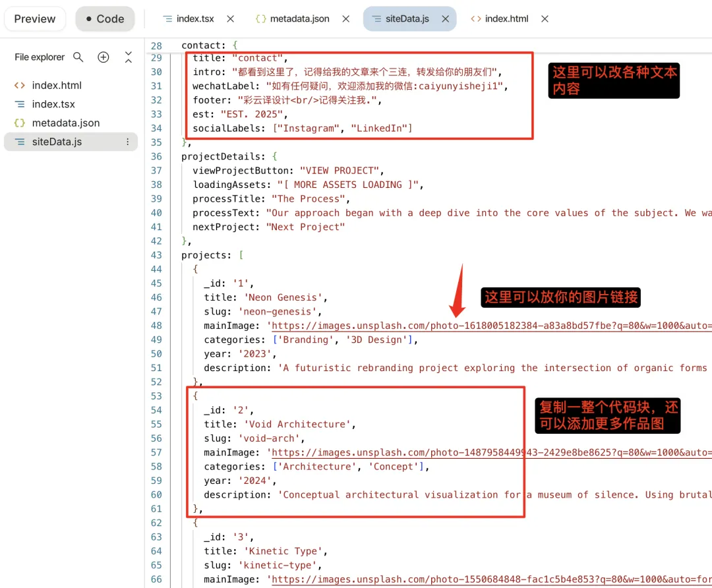This screenshot has width=712, height=588.
Task: Close the siteData.js tab
Action: [445, 19]
